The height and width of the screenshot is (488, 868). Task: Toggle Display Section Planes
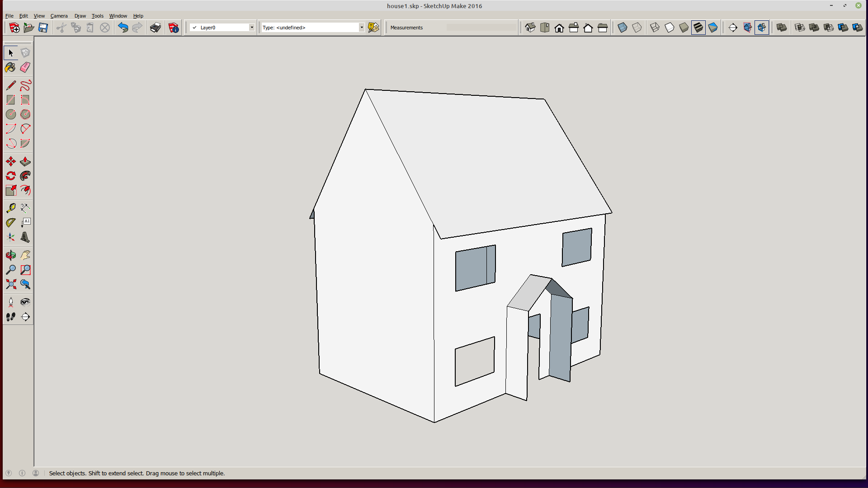[x=747, y=28]
